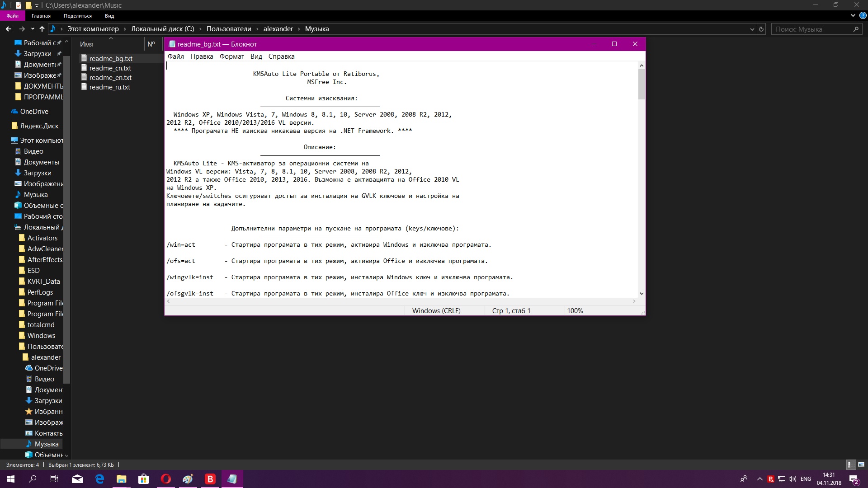868x488 pixels.
Task: Open the Mail app on the taskbar
Action: (77, 479)
